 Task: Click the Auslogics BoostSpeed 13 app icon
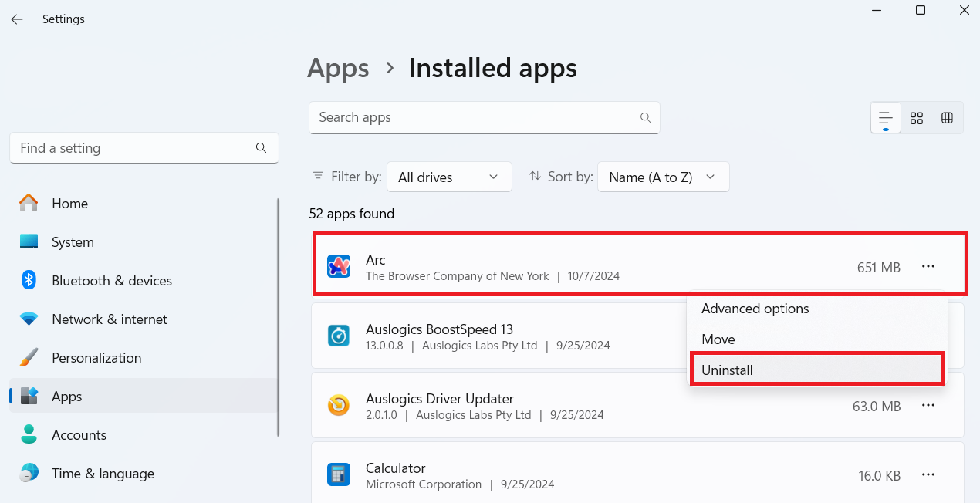tap(339, 336)
